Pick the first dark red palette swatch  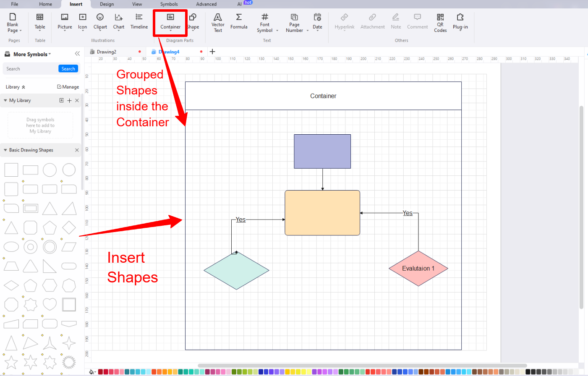tap(100, 372)
